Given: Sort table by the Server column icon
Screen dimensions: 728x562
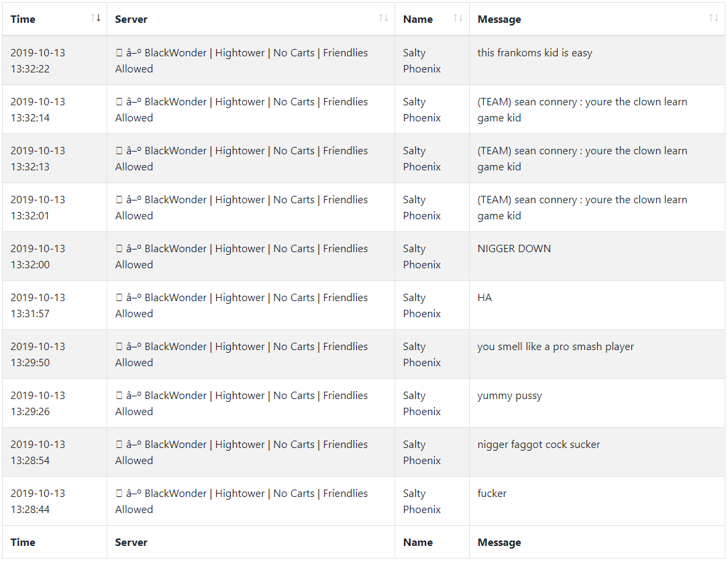Looking at the screenshot, I should coord(384,18).
